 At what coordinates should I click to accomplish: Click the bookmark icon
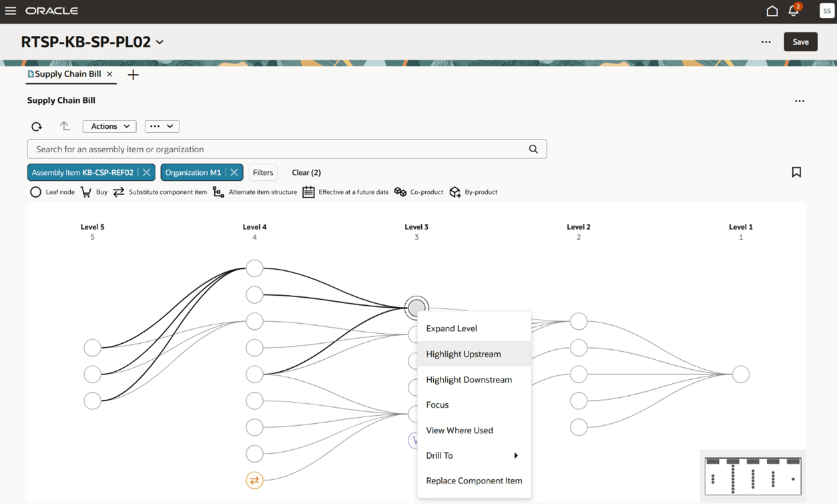tap(796, 172)
